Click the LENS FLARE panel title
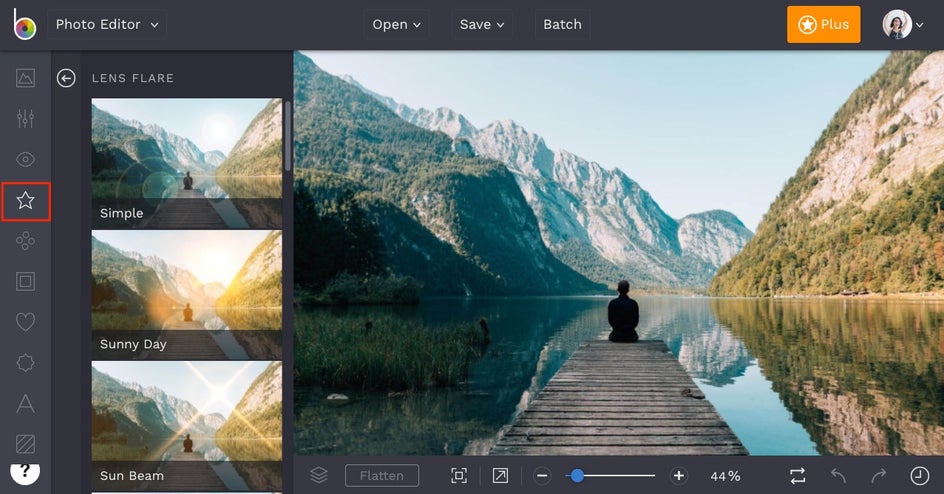The image size is (944, 494). point(133,78)
